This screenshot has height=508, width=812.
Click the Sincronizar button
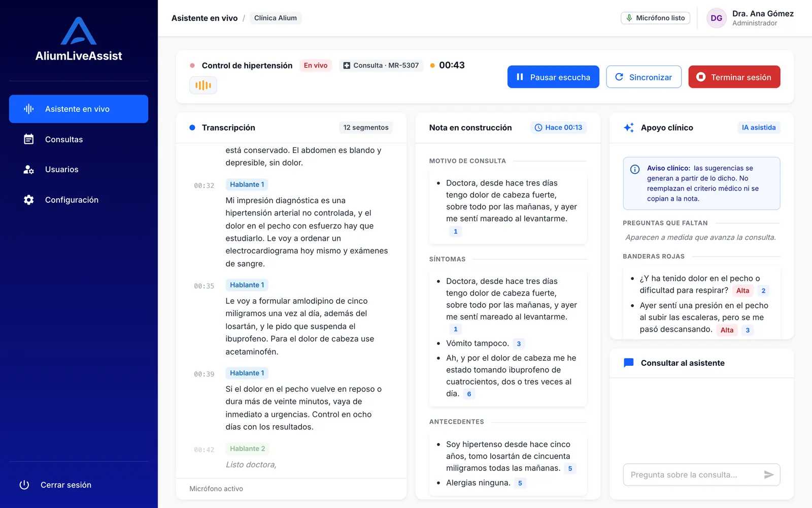tap(644, 77)
